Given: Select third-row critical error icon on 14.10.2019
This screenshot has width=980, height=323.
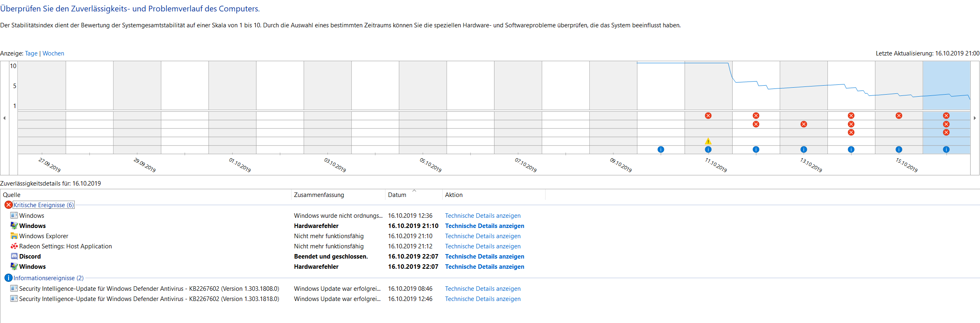Looking at the screenshot, I should [x=851, y=133].
